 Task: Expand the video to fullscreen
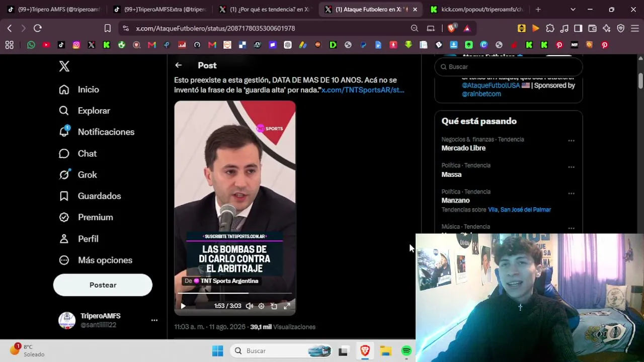[x=287, y=306]
